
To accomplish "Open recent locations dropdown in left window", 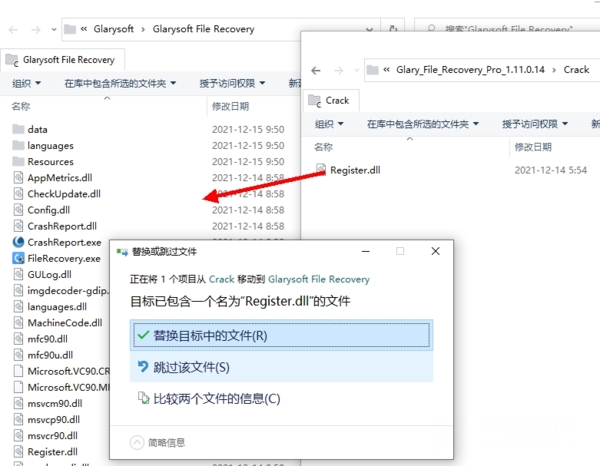I will point(54,29).
